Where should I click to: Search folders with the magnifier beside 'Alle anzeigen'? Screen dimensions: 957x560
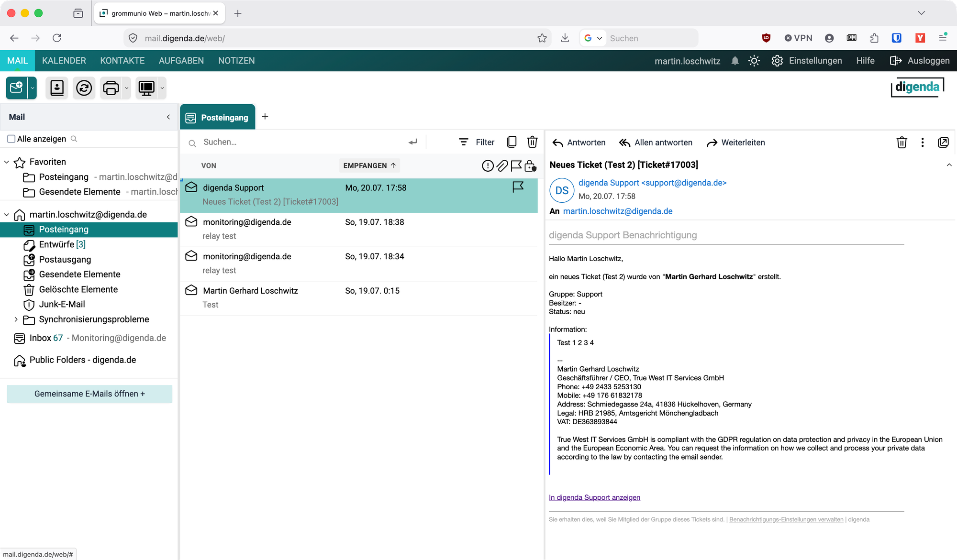point(74,139)
